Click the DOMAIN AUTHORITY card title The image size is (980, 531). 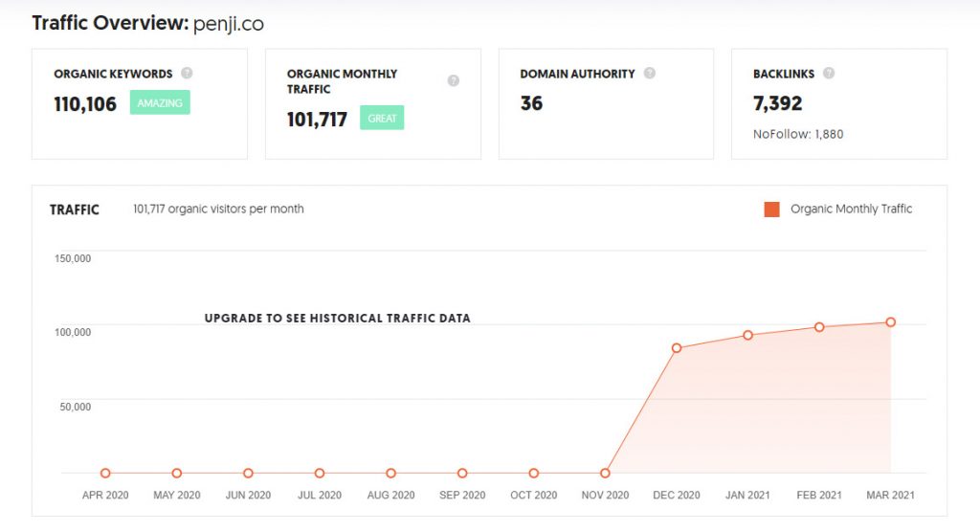[577, 74]
